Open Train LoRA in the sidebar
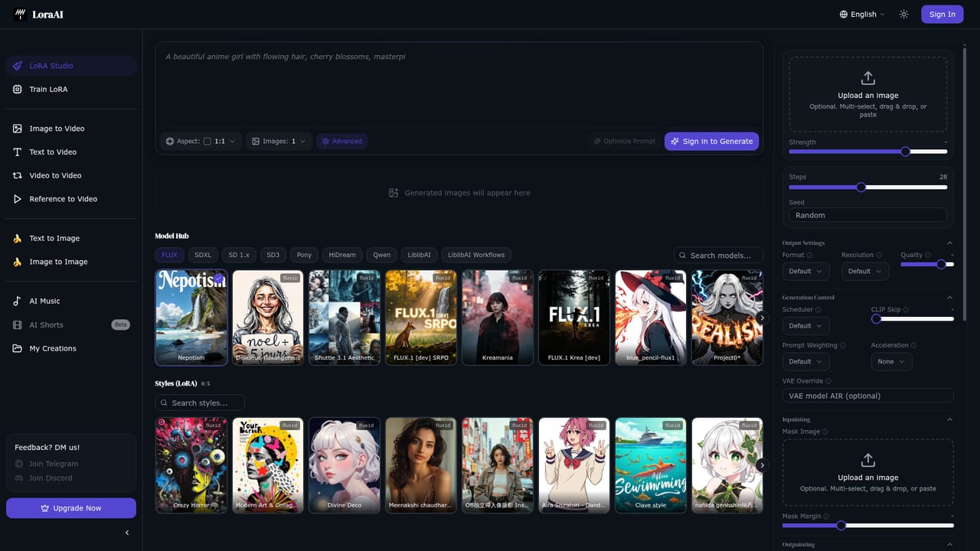 click(71, 89)
